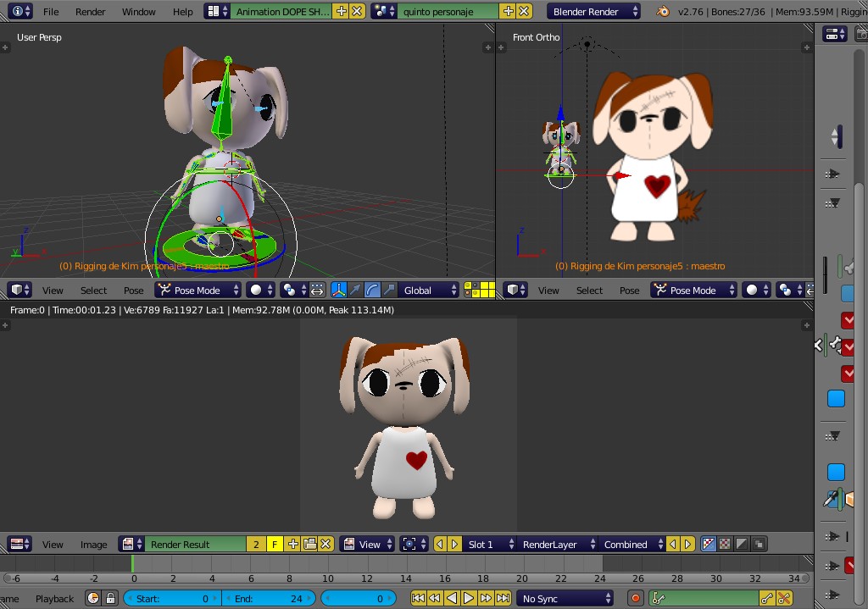Click the viewport shading sphere icon
The image size is (868, 609).
coord(255,290)
